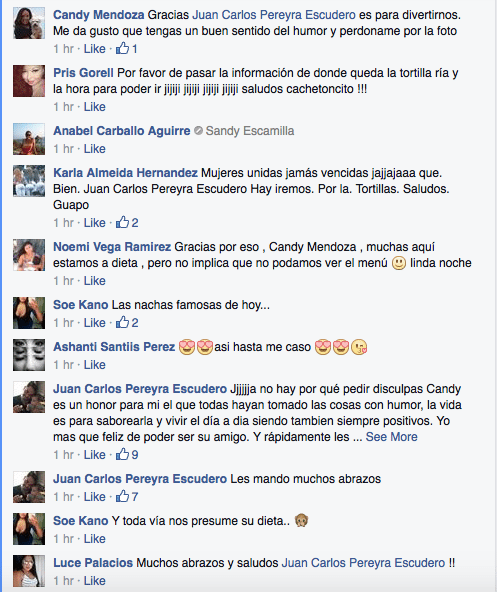497x592 pixels.
Task: Click thumbs-up count on Karla Almeida Hernandez's comment
Action: [x=135, y=223]
